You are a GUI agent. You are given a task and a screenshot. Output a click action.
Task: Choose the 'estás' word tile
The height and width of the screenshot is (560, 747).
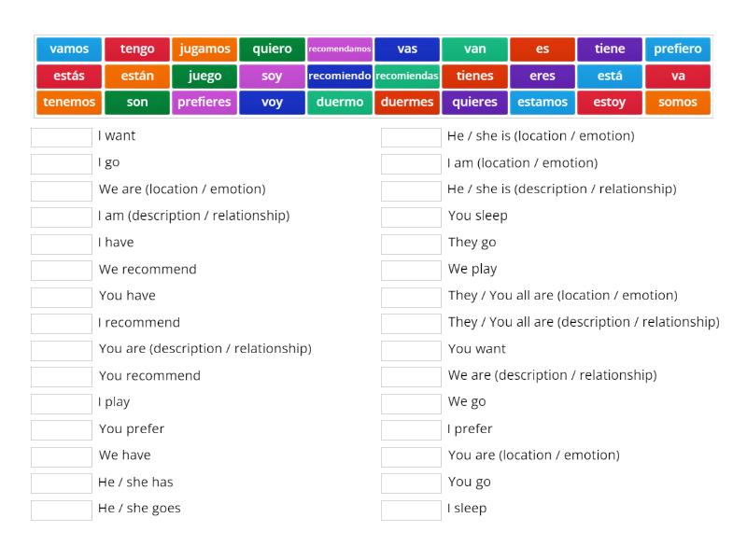[x=69, y=77]
